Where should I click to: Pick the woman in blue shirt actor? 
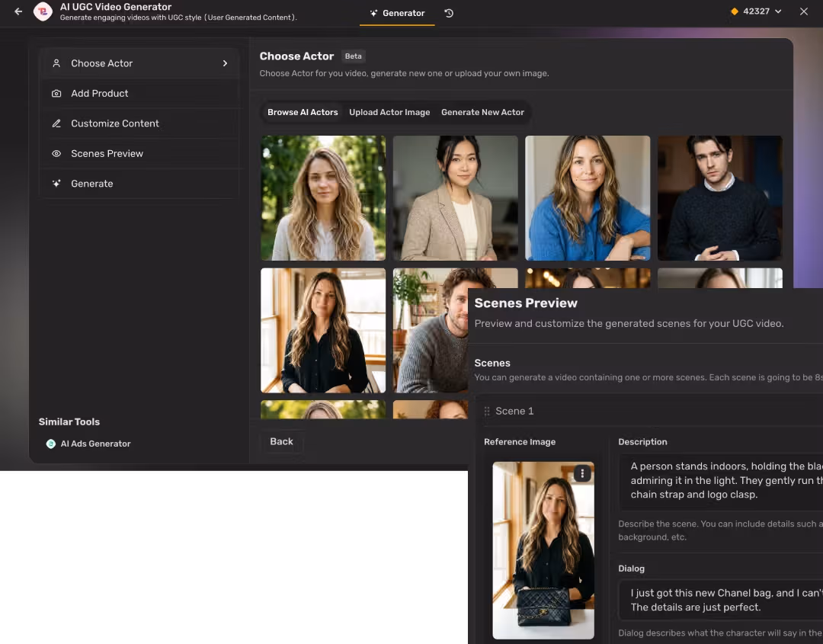coord(588,198)
